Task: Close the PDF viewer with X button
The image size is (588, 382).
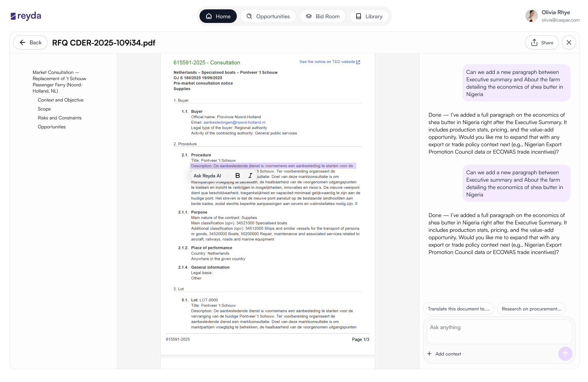Action: pyautogui.click(x=569, y=42)
